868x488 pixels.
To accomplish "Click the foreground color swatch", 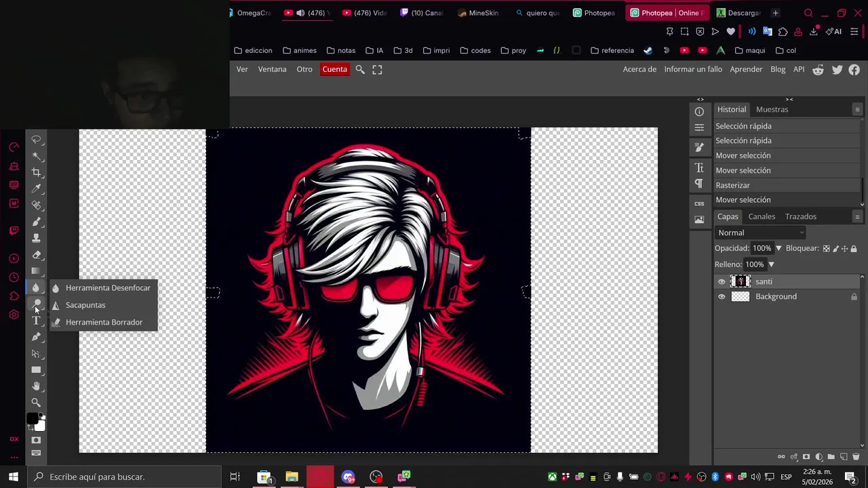I will pyautogui.click(x=32, y=419).
